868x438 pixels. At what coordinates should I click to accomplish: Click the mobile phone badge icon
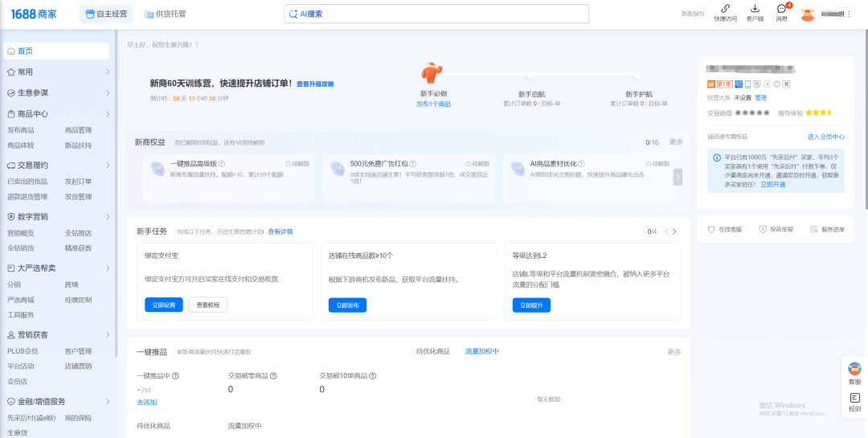(748, 84)
